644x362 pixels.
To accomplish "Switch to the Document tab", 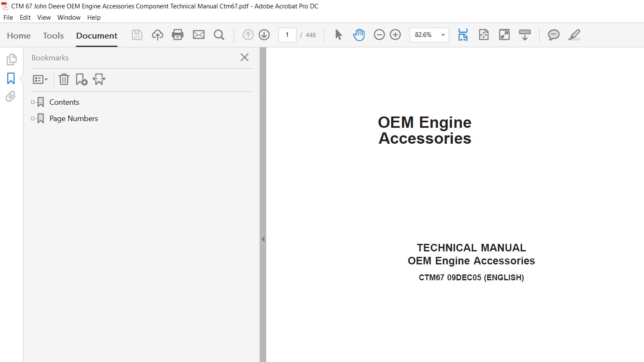I will tap(97, 36).
